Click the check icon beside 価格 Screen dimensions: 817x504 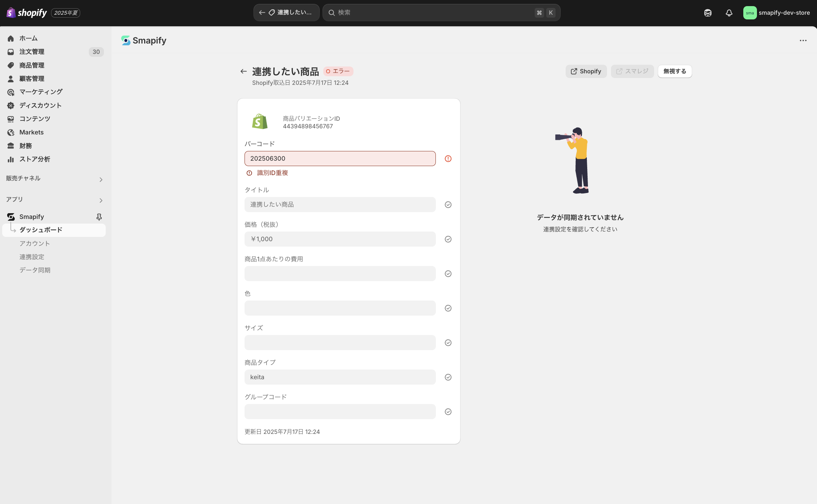point(448,239)
